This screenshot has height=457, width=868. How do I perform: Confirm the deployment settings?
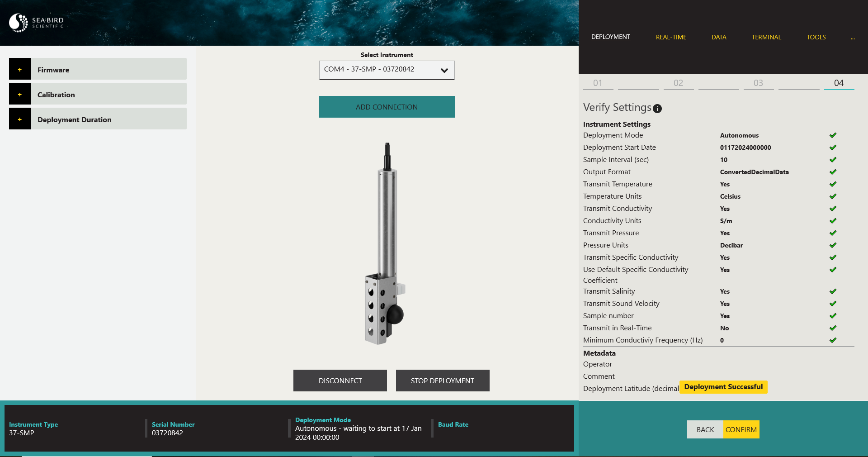pos(741,429)
